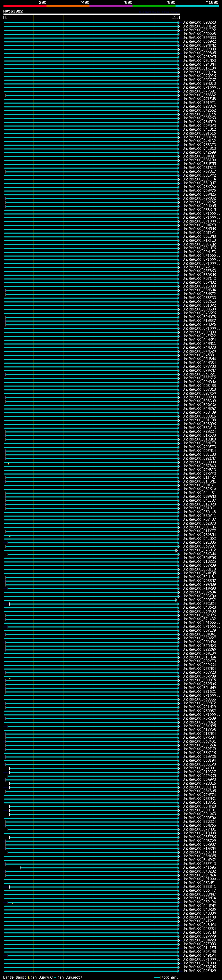Click the white query sequence bar
The height and width of the screenshot is (980, 222).
tap(92, 15)
